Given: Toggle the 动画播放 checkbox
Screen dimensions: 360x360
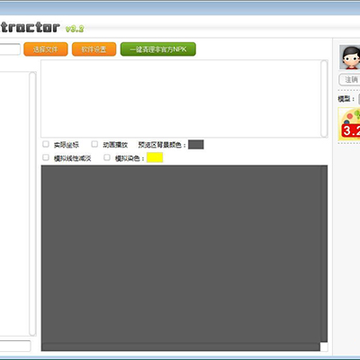Looking at the screenshot, I should [95, 144].
